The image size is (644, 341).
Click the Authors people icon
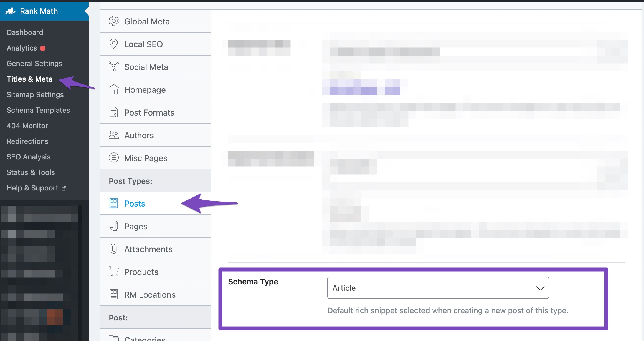point(113,135)
